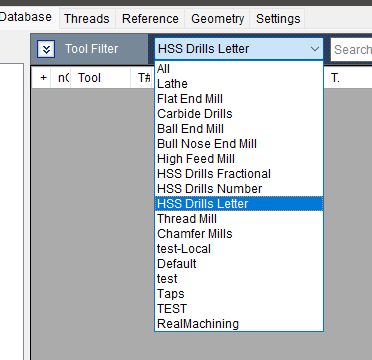Viewport: 372px width, 360px height.
Task: Click the Tool Filter label
Action: (x=91, y=49)
